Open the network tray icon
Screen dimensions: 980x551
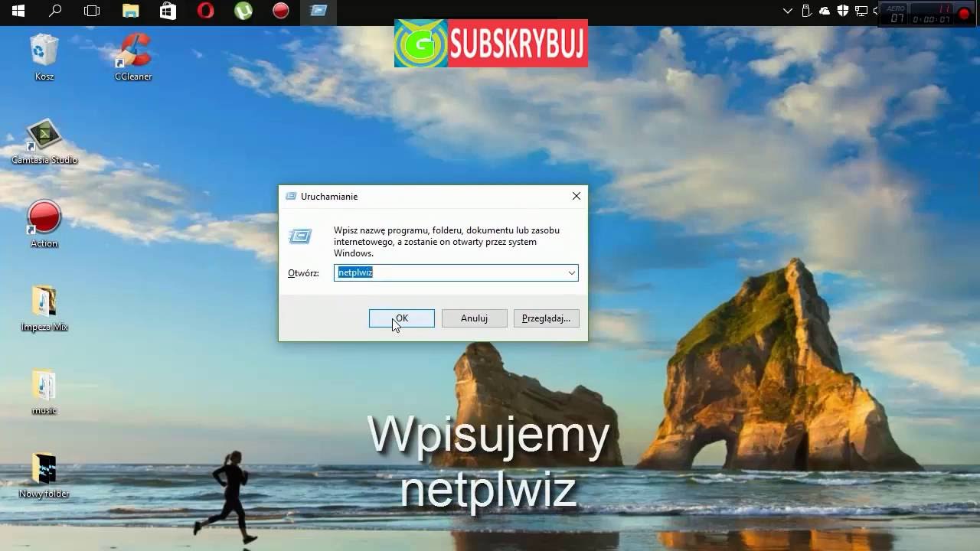tap(861, 11)
